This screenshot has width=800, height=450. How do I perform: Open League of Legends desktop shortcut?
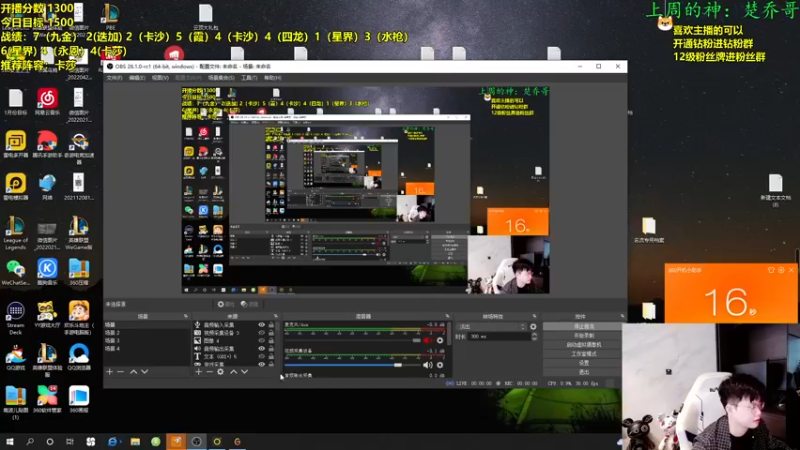pos(15,233)
